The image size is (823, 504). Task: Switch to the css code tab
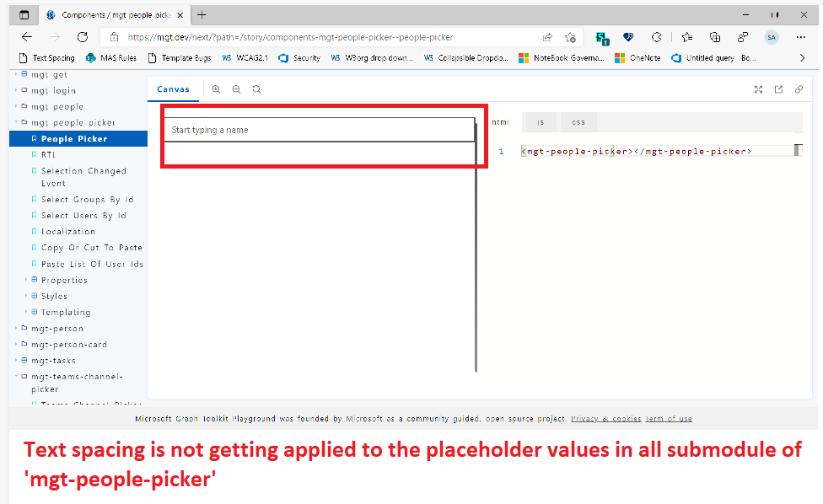578,121
